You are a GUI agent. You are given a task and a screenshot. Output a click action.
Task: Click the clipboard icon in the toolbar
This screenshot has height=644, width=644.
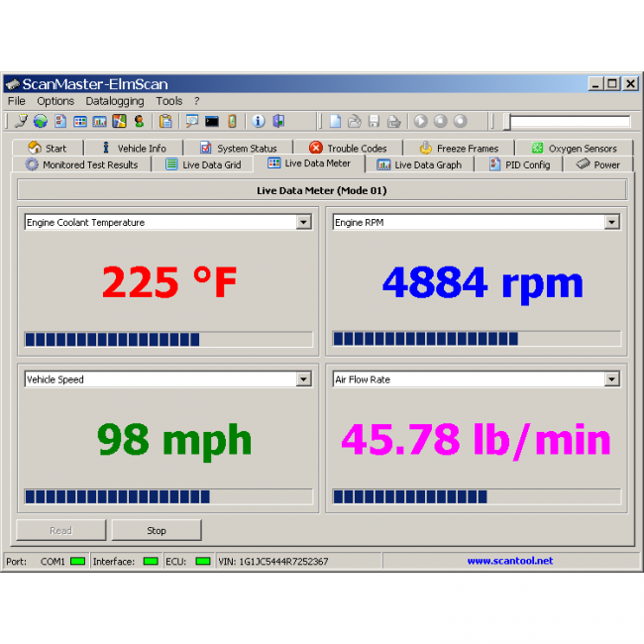(165, 122)
